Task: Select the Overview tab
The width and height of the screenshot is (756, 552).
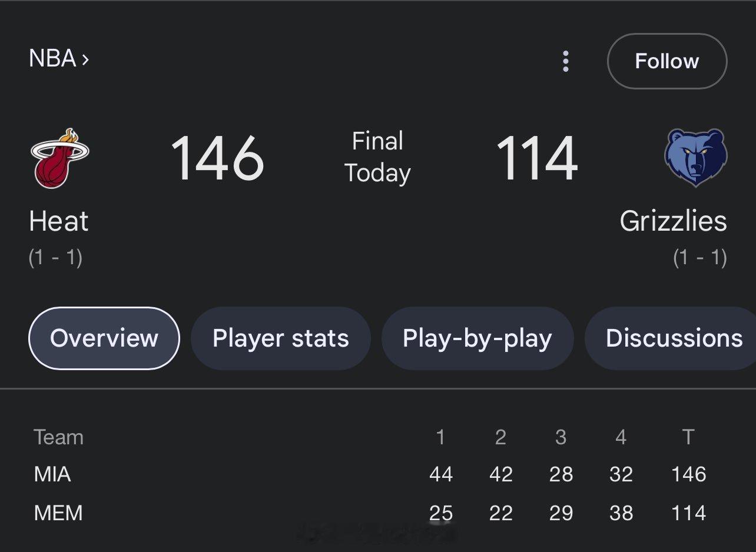Action: coord(104,338)
